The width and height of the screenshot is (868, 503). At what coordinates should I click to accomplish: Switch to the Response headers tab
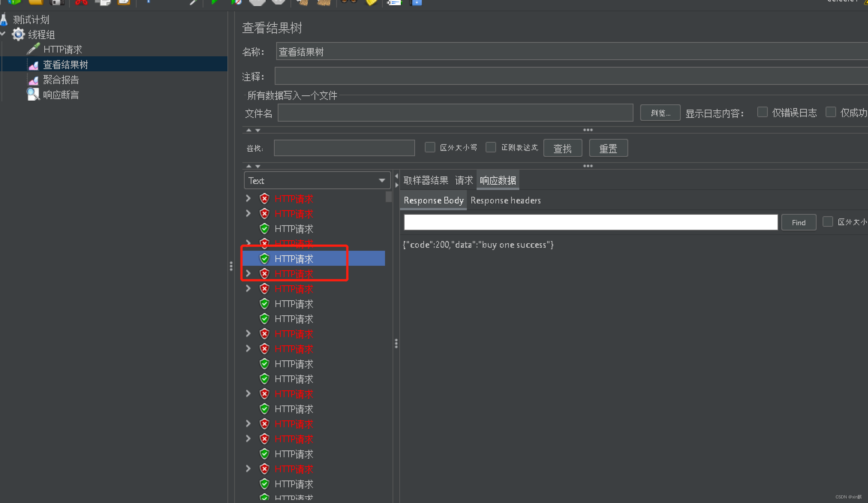(x=505, y=200)
